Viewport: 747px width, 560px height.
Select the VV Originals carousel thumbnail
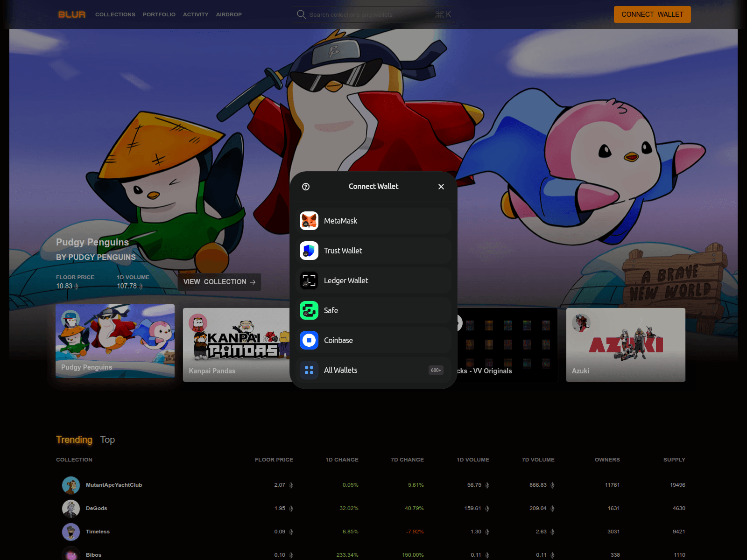click(507, 345)
